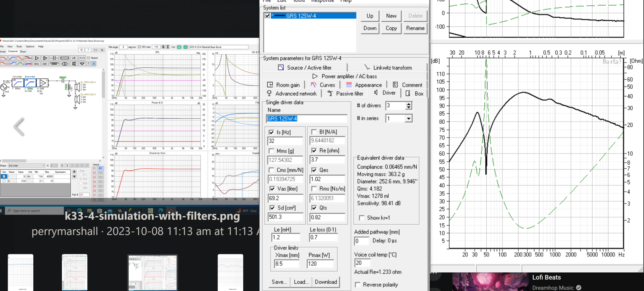The height and width of the screenshot is (291, 644).
Task: Click the 1:1 scale button in VituixCAD
Action: pyautogui.click(x=95, y=50)
